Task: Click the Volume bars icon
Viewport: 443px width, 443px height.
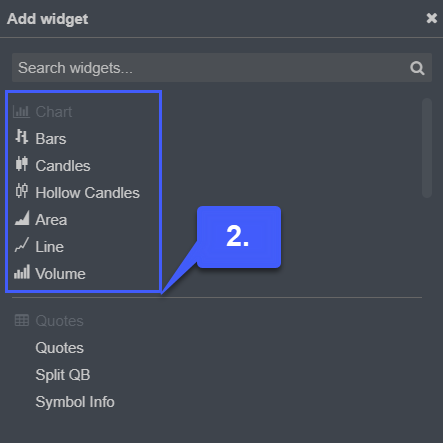Action: (x=22, y=272)
